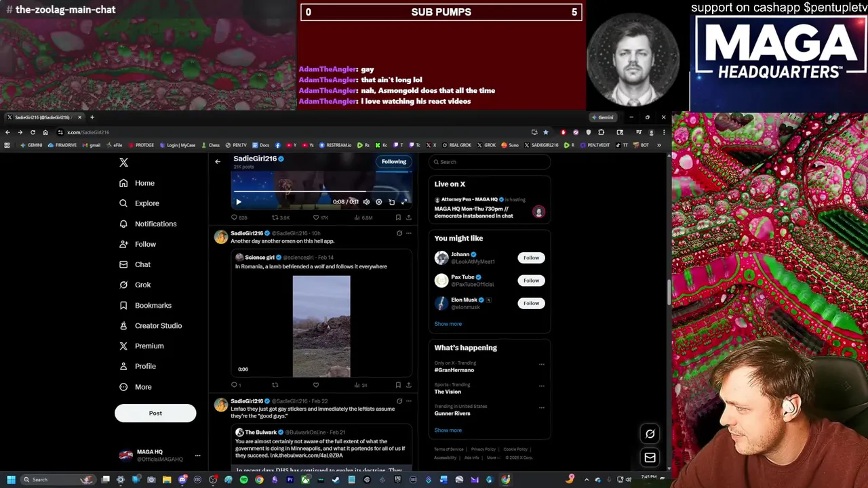Expand the bookmarks bar overflow chevron

658,145
